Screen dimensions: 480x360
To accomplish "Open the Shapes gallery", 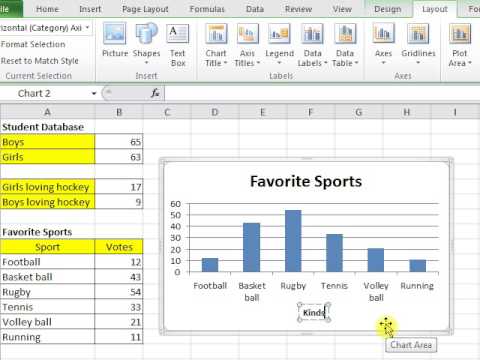I will [146, 43].
